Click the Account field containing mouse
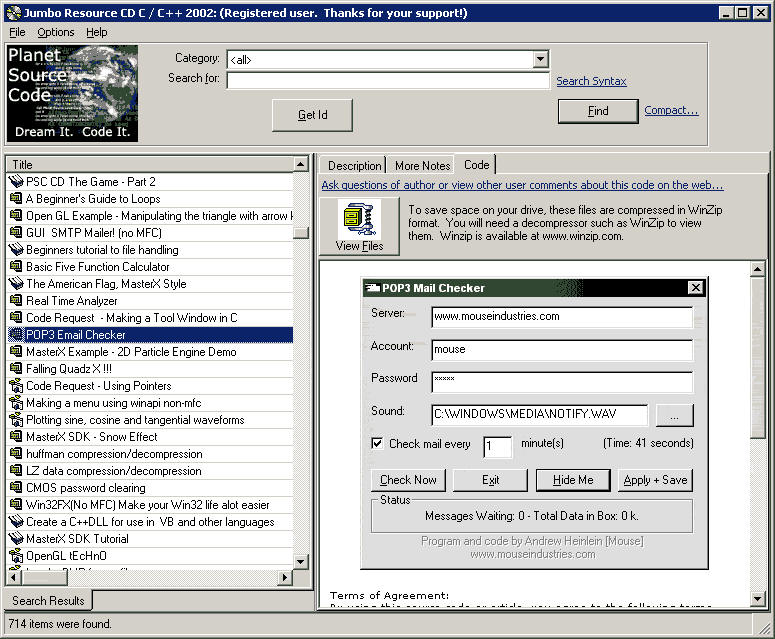This screenshot has width=775, height=639. coord(562,349)
